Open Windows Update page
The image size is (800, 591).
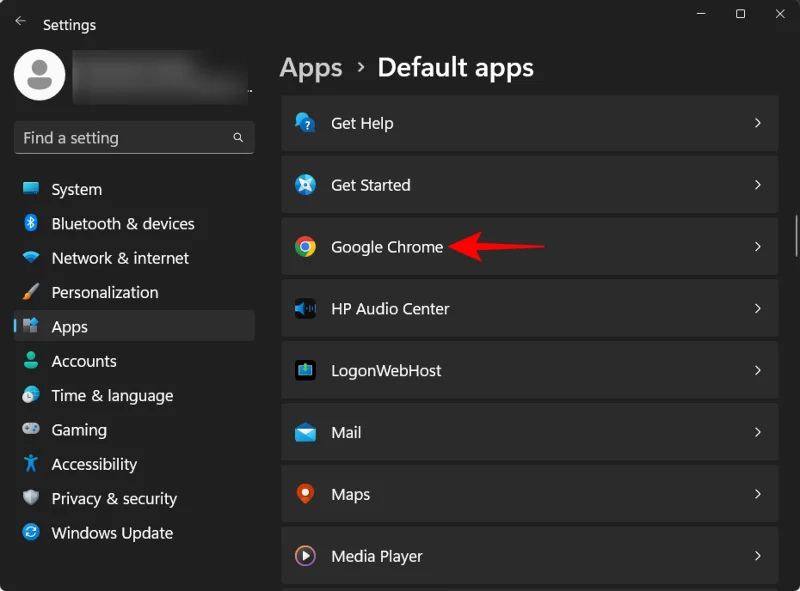pyautogui.click(x=134, y=533)
